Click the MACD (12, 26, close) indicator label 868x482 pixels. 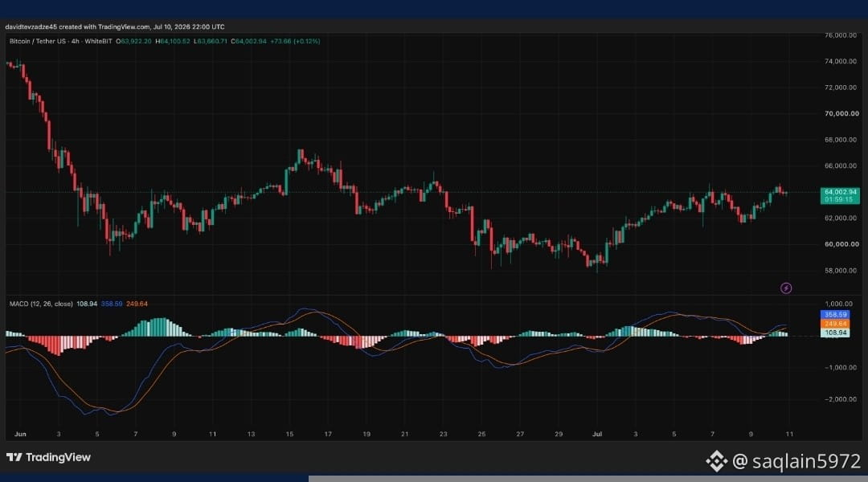41,304
